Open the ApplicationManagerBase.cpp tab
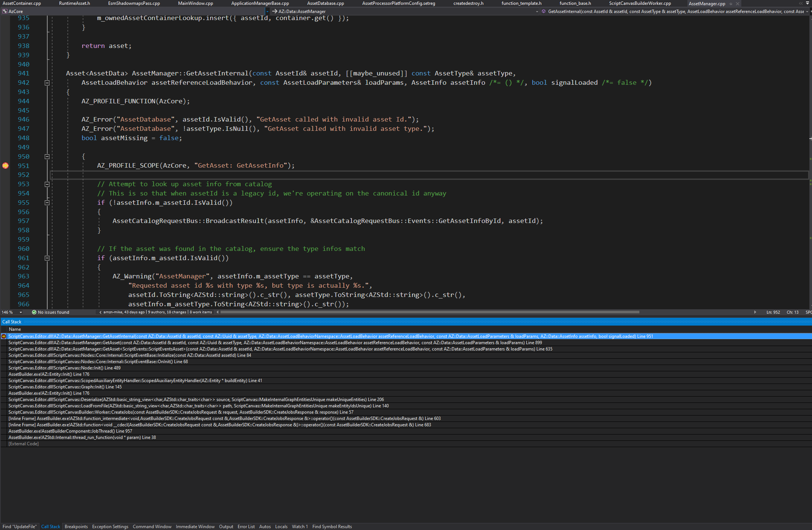The image size is (812, 530). click(x=260, y=3)
